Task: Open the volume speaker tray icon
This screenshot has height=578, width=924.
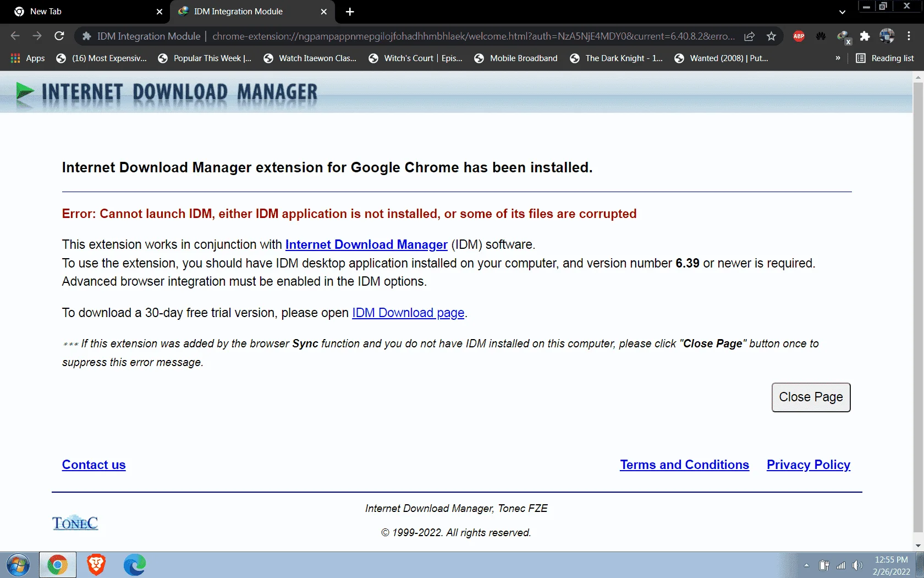Action: click(857, 565)
